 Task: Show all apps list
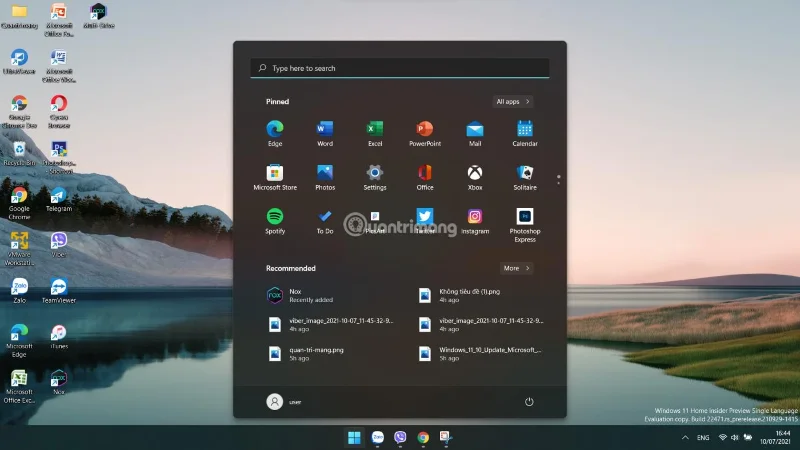pyautogui.click(x=513, y=102)
